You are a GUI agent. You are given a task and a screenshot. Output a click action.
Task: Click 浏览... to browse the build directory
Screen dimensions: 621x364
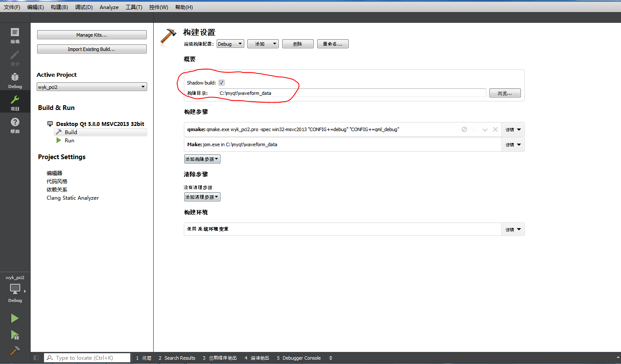pos(504,93)
